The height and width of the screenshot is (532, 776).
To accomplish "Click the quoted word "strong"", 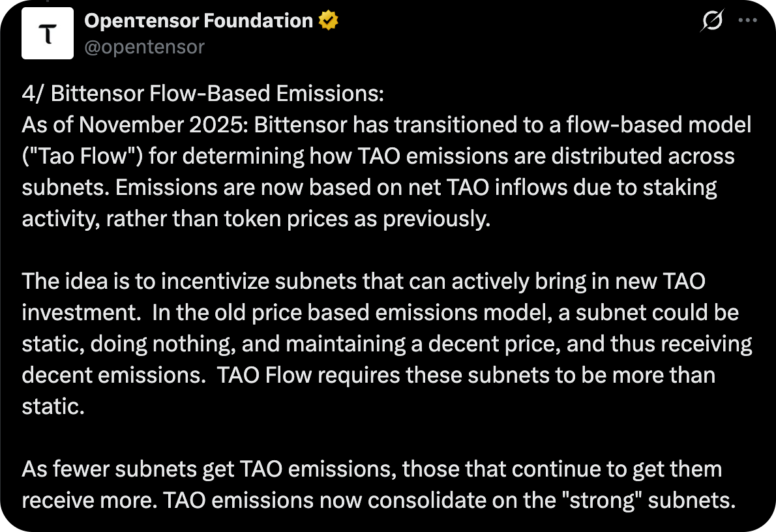I will [x=607, y=501].
